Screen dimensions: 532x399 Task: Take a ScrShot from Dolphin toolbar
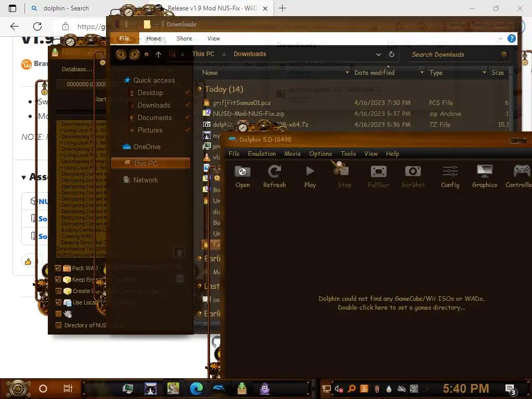pos(413,177)
